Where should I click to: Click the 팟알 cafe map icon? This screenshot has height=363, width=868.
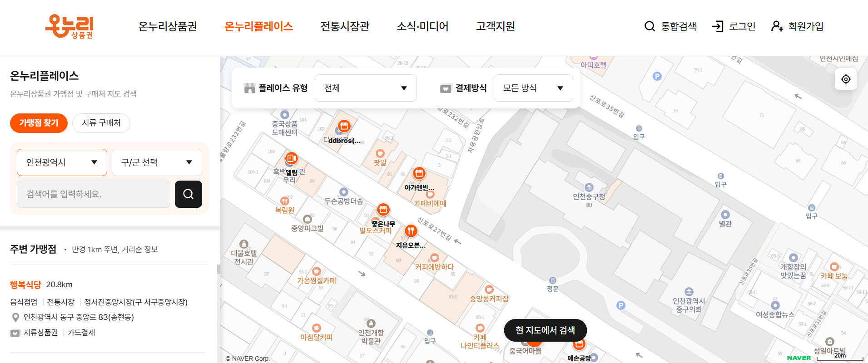point(380,153)
